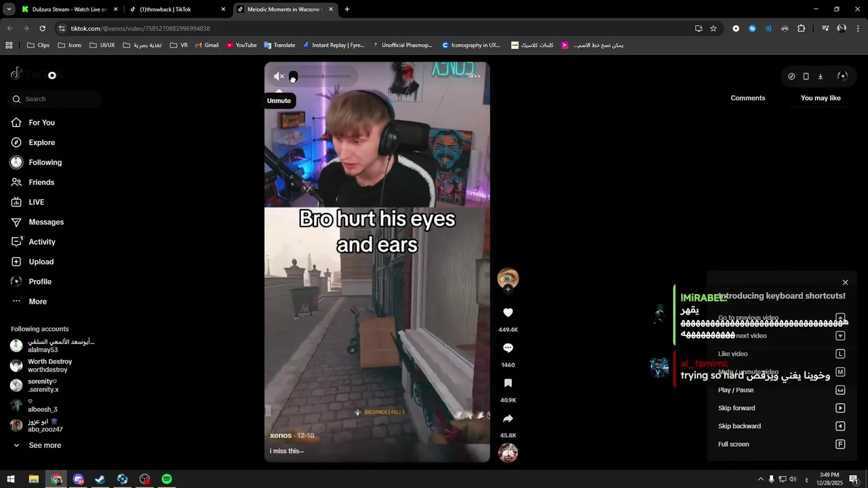The height and width of the screenshot is (488, 868).
Task: Open the spinning sound disc below share
Action: click(508, 452)
